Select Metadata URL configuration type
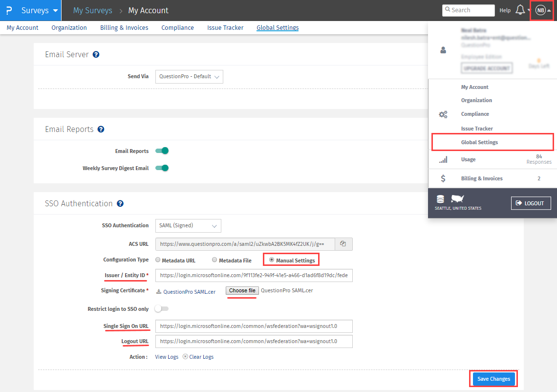The width and height of the screenshot is (557, 392). click(158, 260)
